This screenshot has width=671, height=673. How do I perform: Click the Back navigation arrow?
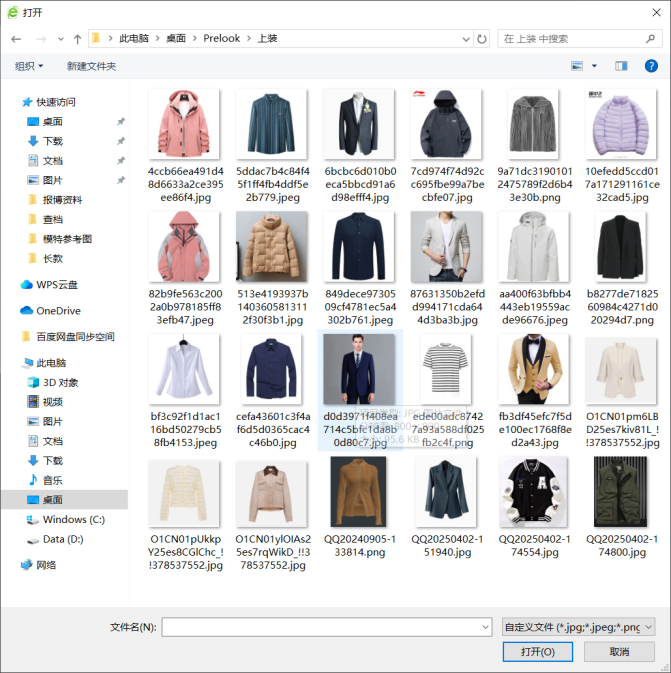(x=16, y=39)
